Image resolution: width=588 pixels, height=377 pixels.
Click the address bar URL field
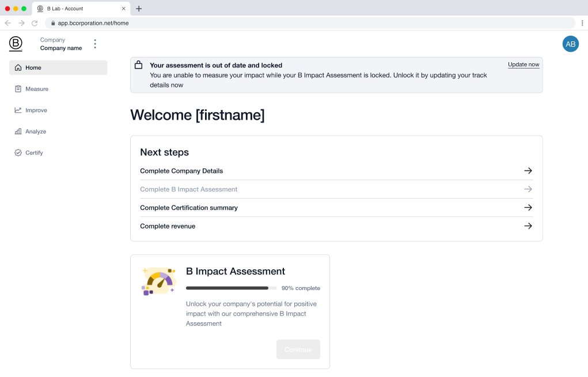tap(310, 23)
